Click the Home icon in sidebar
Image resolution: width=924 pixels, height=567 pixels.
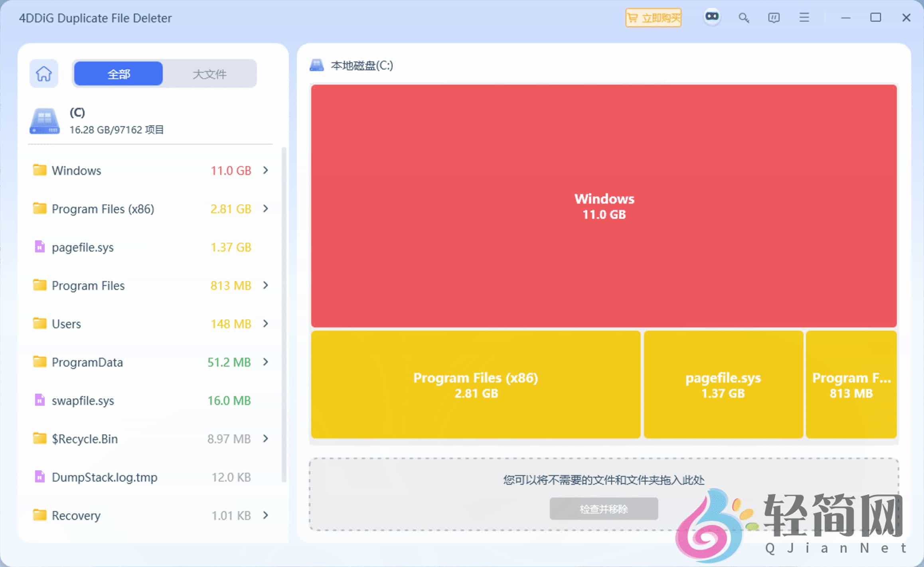[43, 73]
